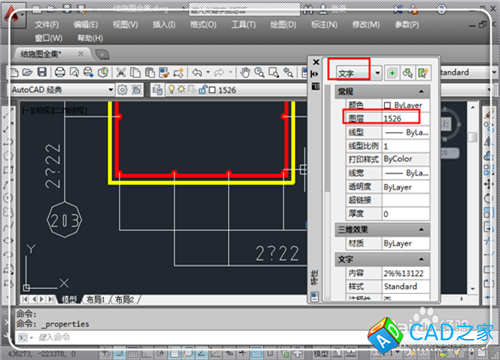Click the Print icon in toolbar

click(60, 72)
